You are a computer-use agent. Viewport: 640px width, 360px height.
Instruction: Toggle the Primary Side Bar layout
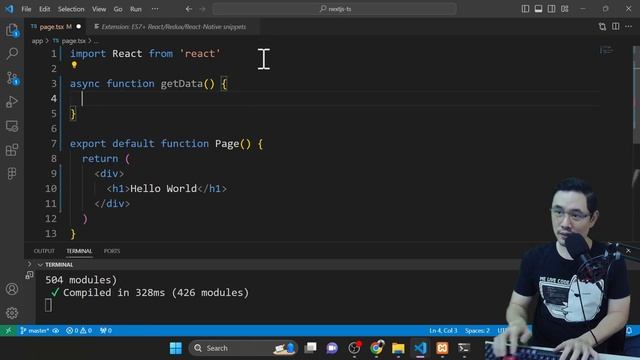525,9
